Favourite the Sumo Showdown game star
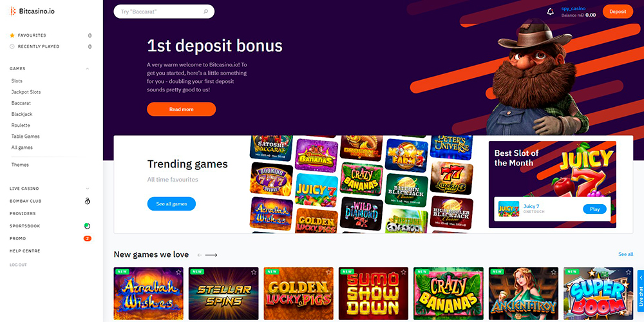 (403, 272)
